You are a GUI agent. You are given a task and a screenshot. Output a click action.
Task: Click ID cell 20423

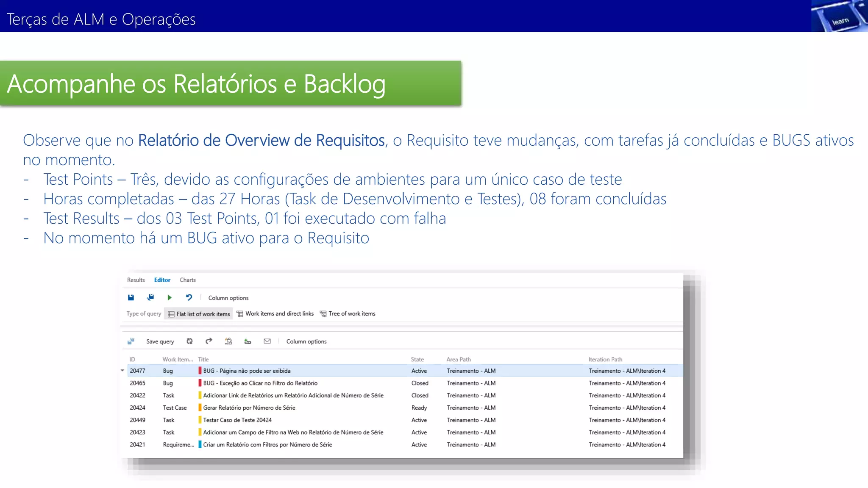(x=137, y=432)
